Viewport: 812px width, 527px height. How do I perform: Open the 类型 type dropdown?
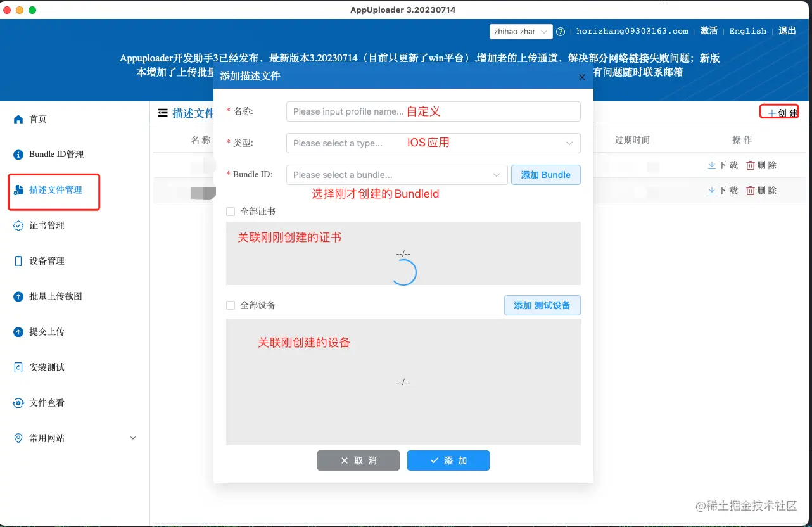433,143
